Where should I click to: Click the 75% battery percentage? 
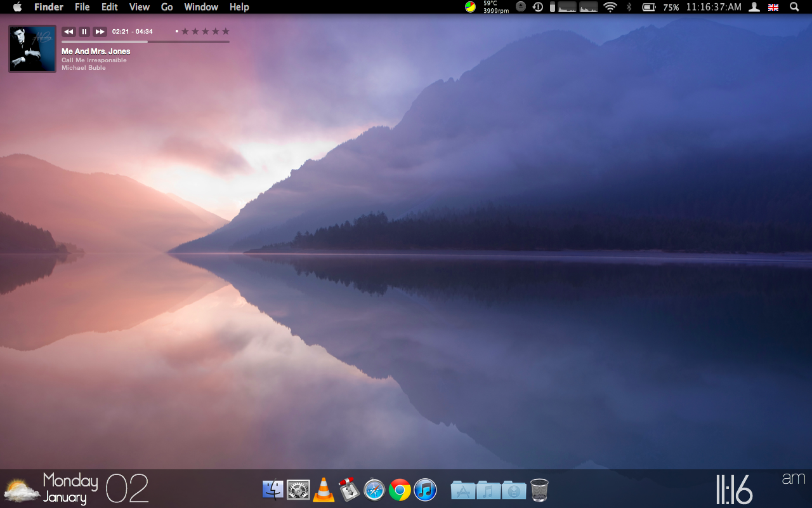[671, 7]
